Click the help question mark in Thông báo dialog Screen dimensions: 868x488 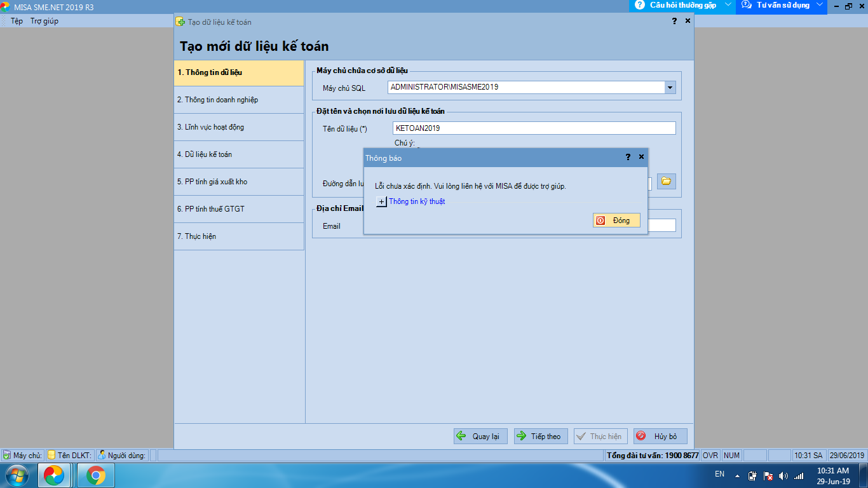point(628,157)
